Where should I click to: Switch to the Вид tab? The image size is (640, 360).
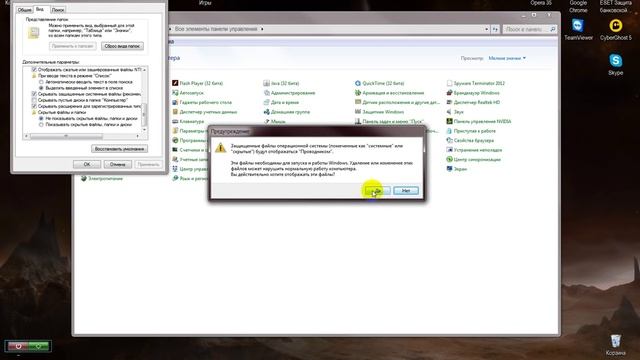coord(40,9)
